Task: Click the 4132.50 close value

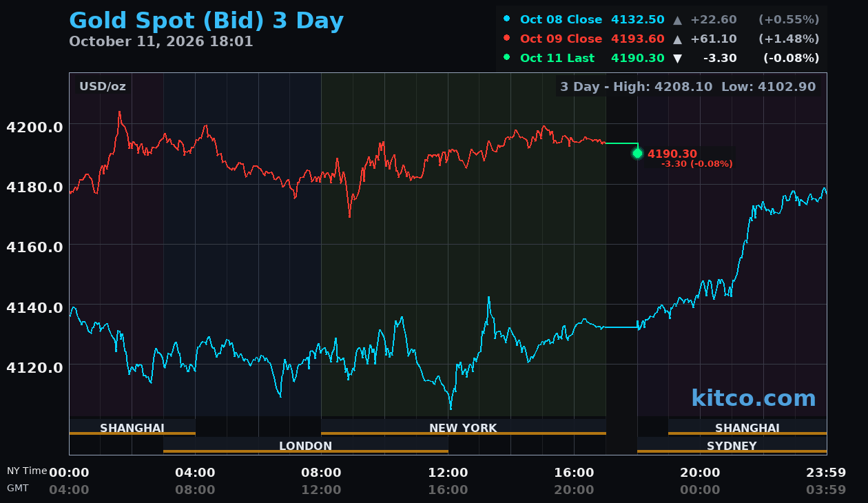Action: point(638,19)
